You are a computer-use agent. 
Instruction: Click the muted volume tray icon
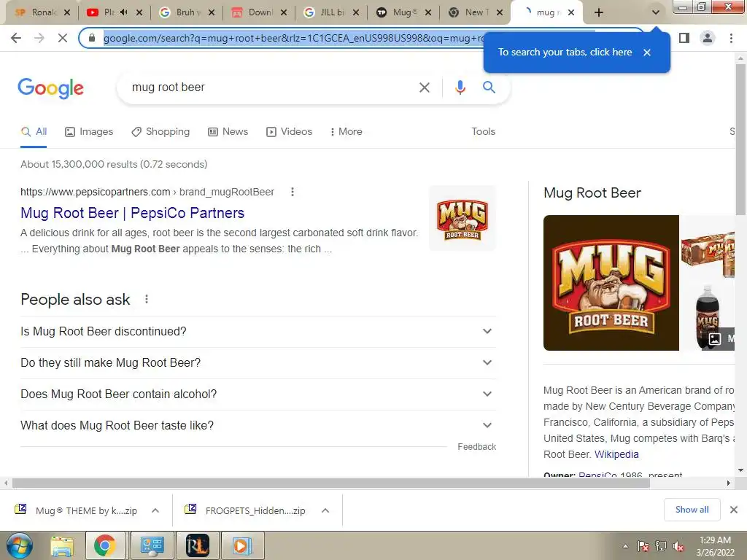click(x=678, y=546)
